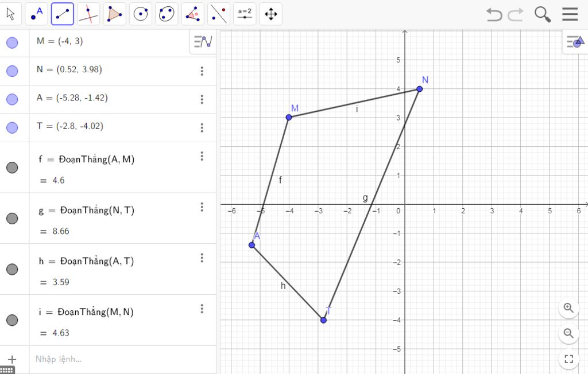The height and width of the screenshot is (374, 588).
Task: Select the g = ĐoạnThẳng(N, T) definition
Action: pyautogui.click(x=86, y=211)
